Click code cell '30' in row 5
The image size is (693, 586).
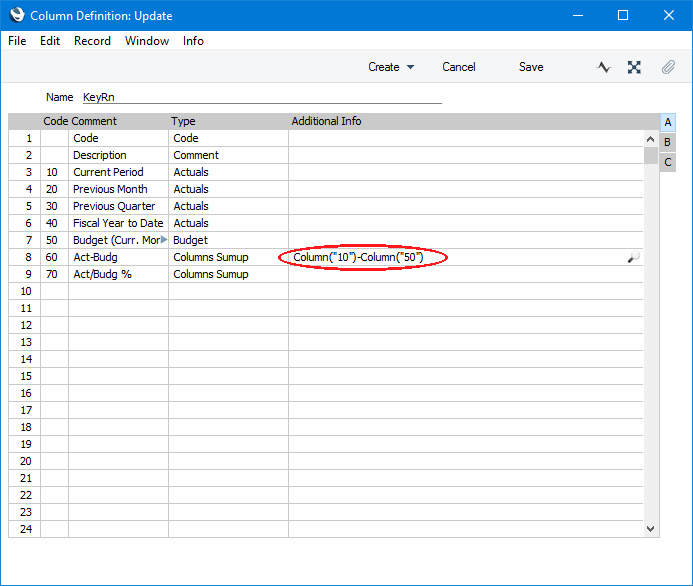54,206
